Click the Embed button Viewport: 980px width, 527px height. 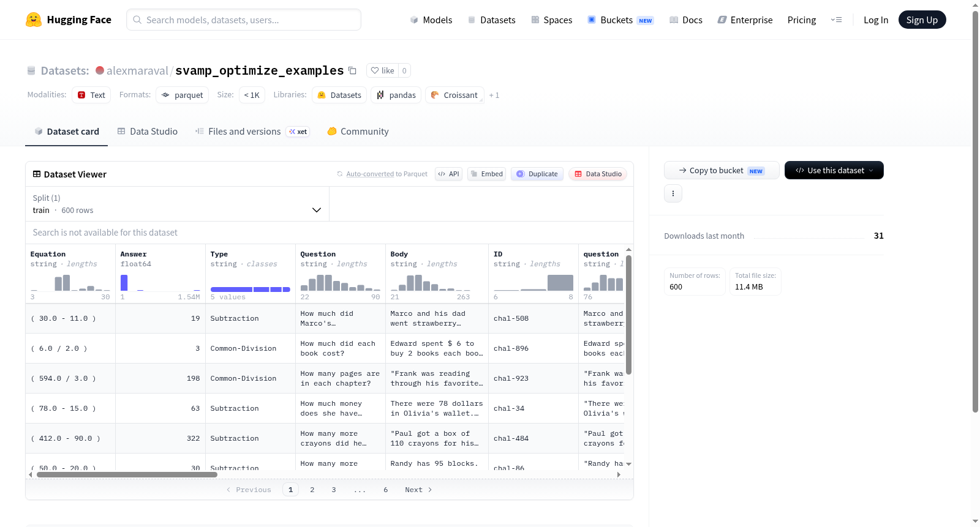coord(487,174)
